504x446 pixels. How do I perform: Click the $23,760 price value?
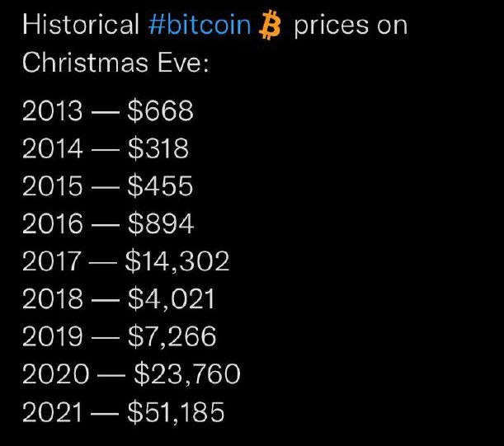pyautogui.click(x=187, y=374)
